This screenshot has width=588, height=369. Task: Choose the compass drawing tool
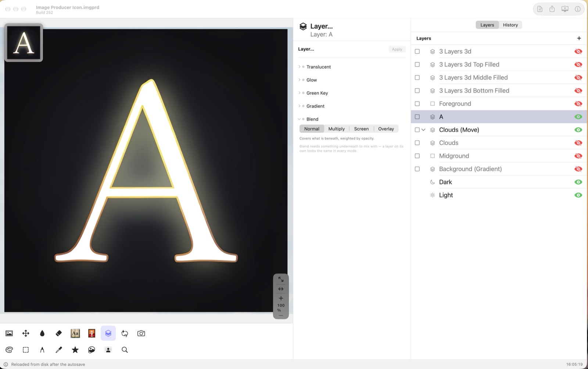pos(42,350)
